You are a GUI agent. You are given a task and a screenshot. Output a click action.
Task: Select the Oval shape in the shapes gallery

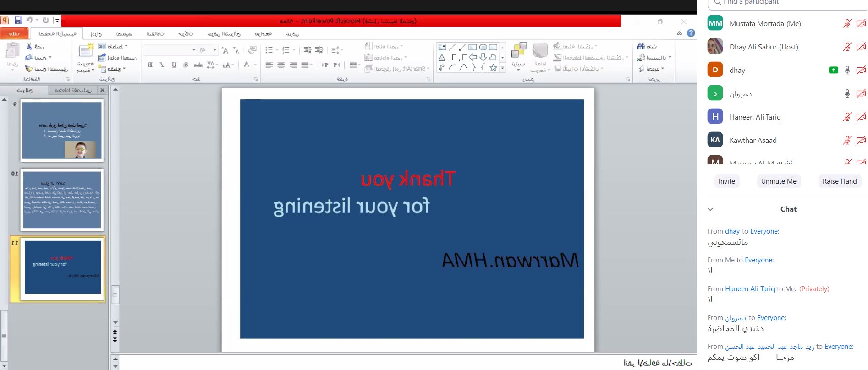483,47
